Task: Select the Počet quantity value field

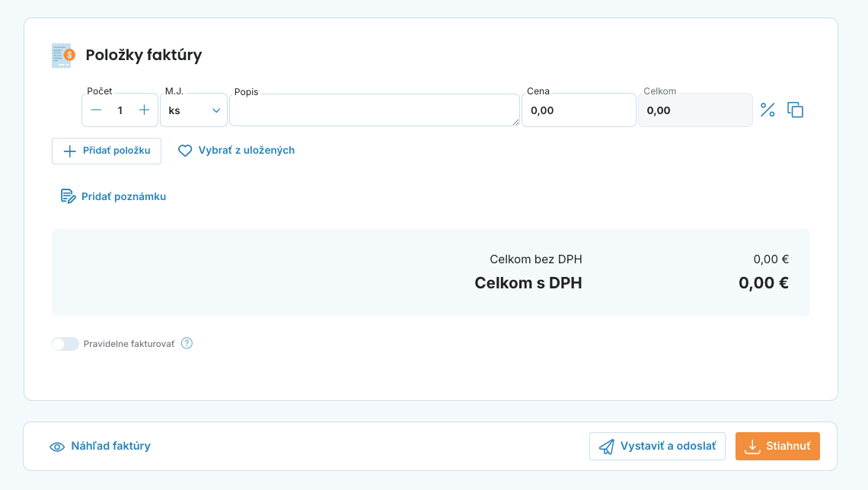Action: point(120,110)
